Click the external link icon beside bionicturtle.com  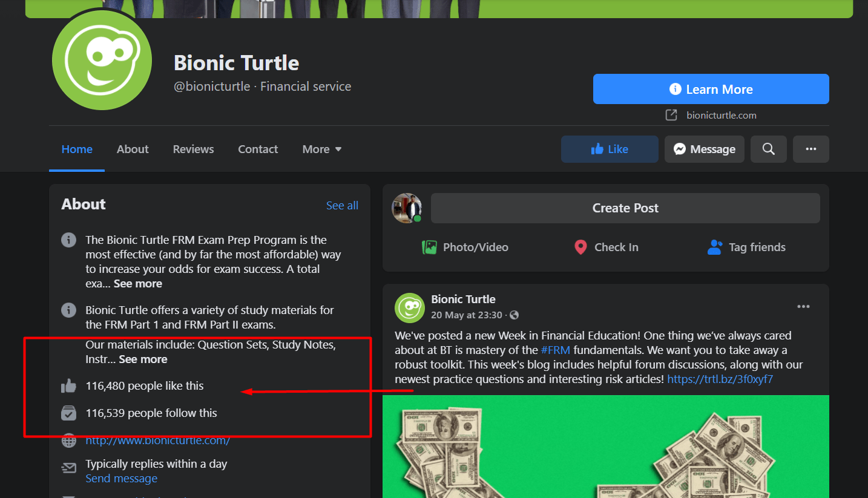(x=671, y=115)
